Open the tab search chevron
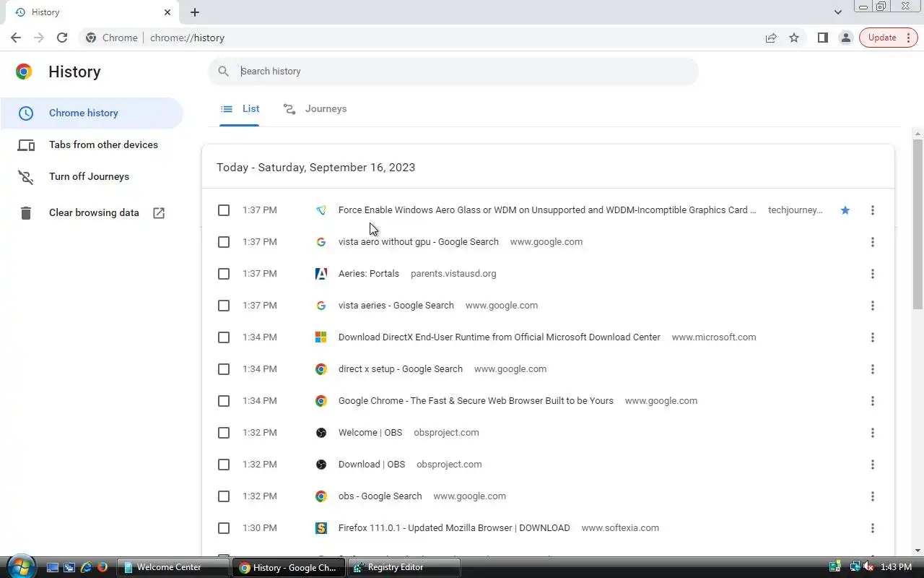924x578 pixels. tap(838, 12)
